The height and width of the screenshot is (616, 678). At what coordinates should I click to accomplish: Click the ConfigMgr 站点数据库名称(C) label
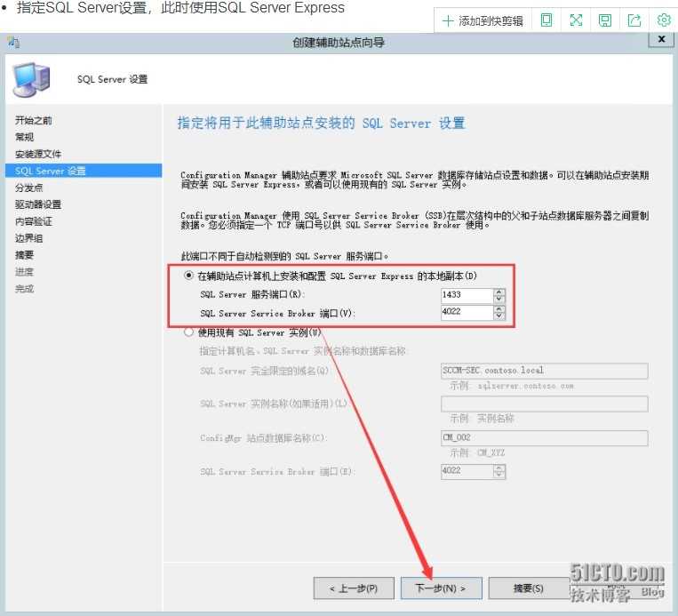(x=263, y=437)
